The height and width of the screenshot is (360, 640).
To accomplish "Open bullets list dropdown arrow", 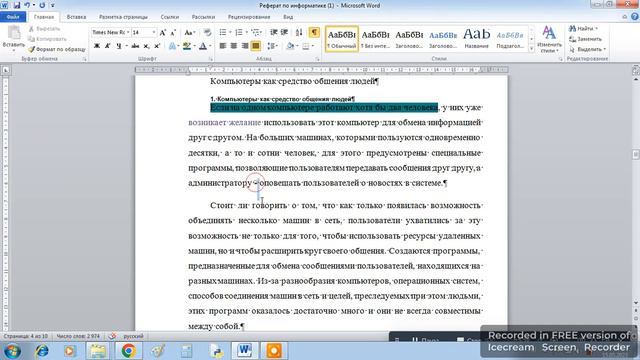I will click(x=230, y=32).
